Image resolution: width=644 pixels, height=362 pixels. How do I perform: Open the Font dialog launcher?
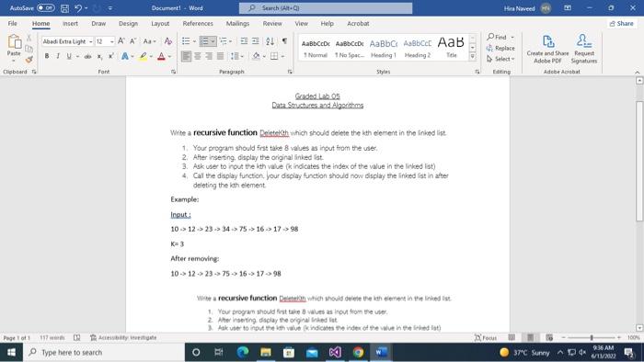173,72
